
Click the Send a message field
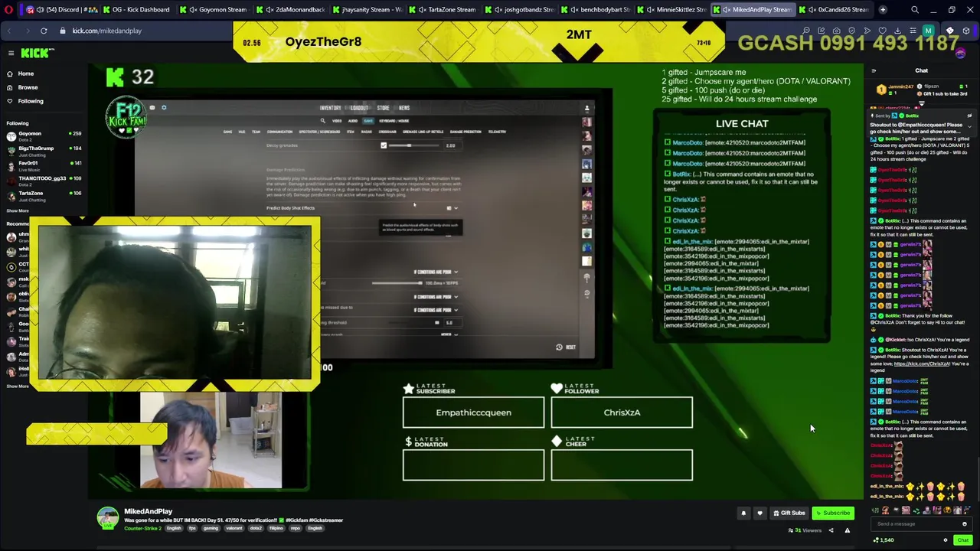pos(916,524)
